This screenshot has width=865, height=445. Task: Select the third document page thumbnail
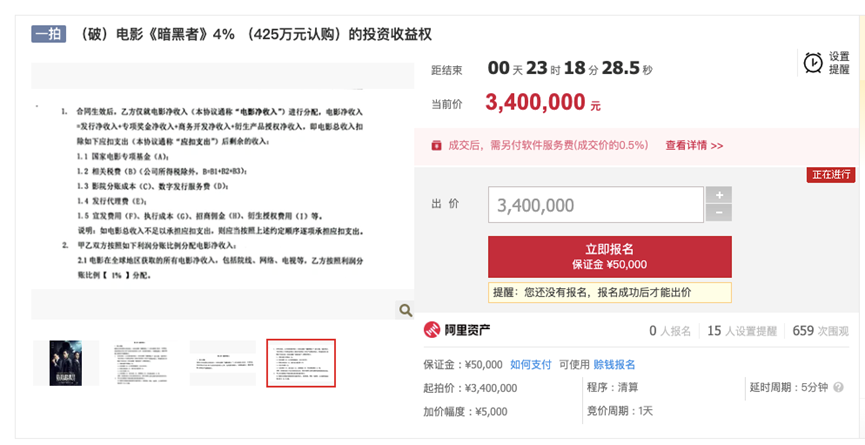click(x=223, y=363)
